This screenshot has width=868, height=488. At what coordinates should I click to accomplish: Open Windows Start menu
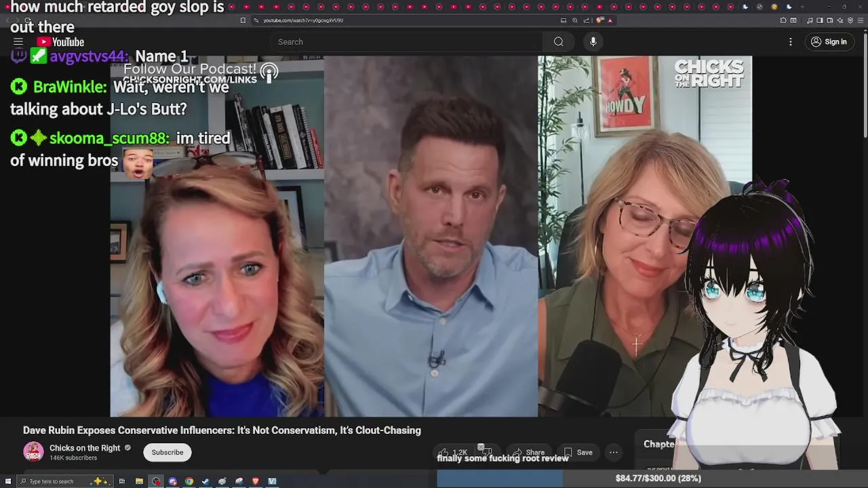(x=7, y=481)
